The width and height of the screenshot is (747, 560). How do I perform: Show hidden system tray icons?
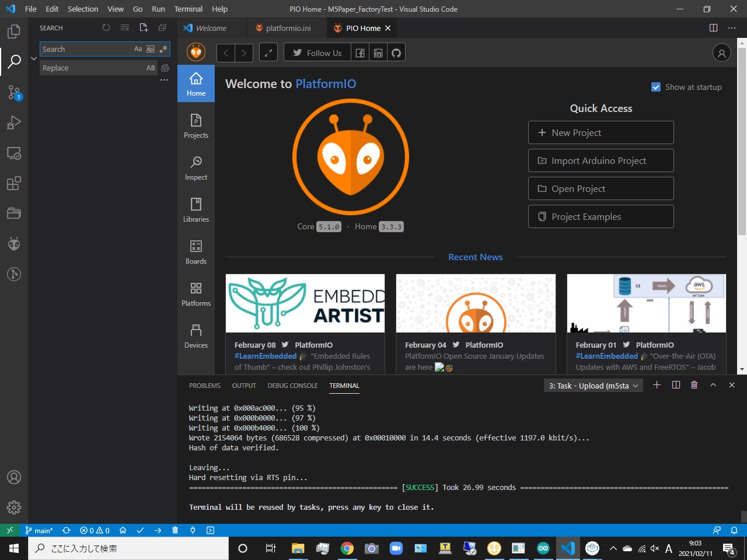click(x=613, y=548)
